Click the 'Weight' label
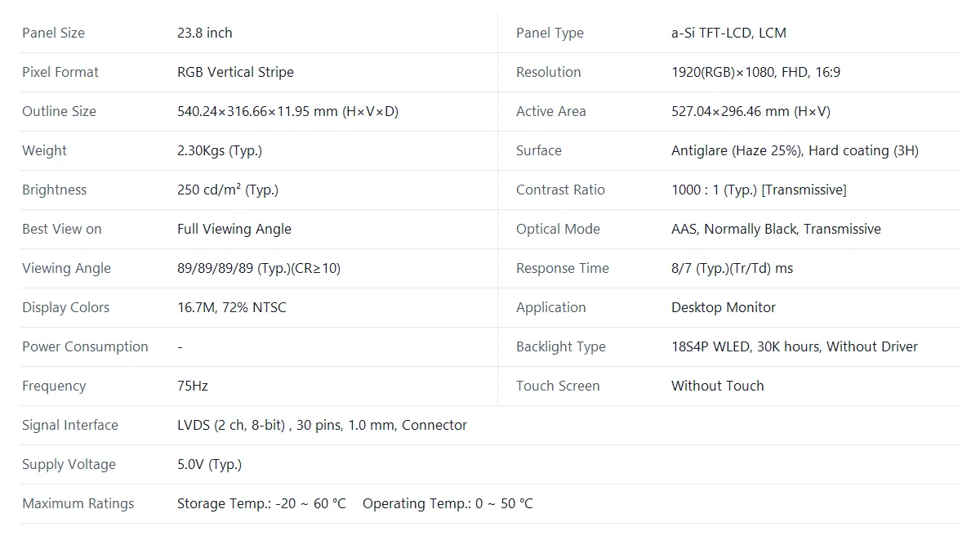 coord(45,150)
